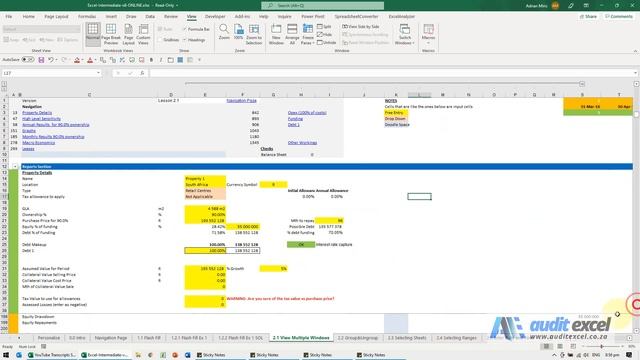The image size is (640, 360).
Task: Open the Sheet View selector dropdown
Action: pos(41,29)
